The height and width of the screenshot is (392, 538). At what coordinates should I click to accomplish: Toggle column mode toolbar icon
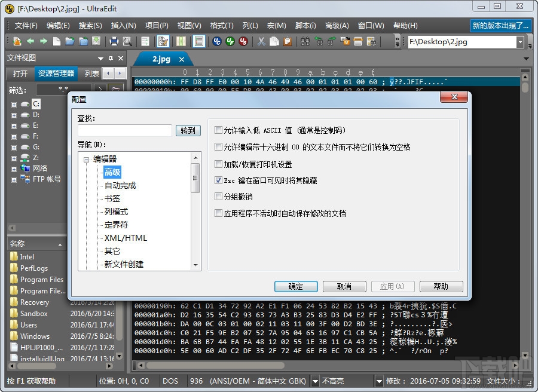pos(181,41)
